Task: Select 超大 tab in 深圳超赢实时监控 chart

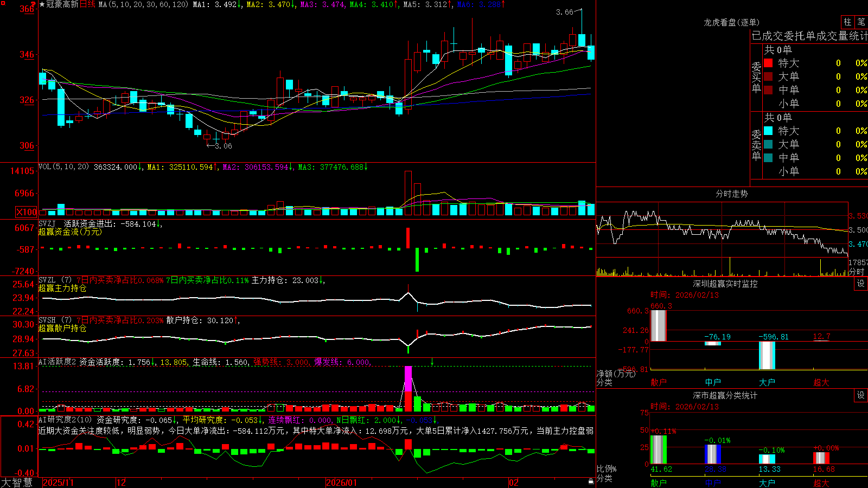Action: point(821,382)
